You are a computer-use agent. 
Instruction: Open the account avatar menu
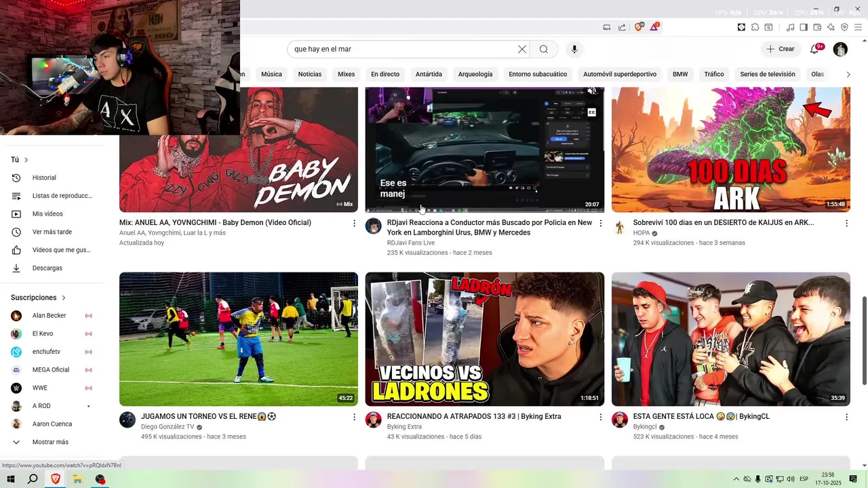pyautogui.click(x=840, y=49)
